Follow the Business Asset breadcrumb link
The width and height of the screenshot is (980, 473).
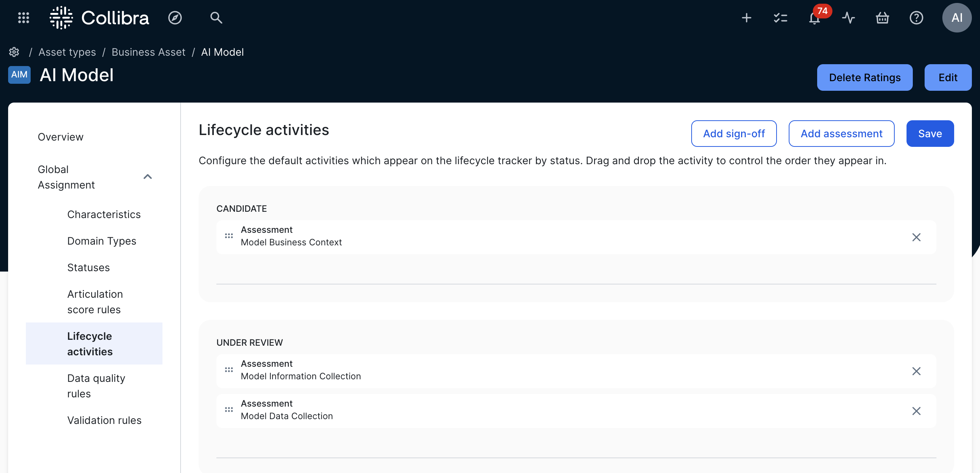pos(148,52)
